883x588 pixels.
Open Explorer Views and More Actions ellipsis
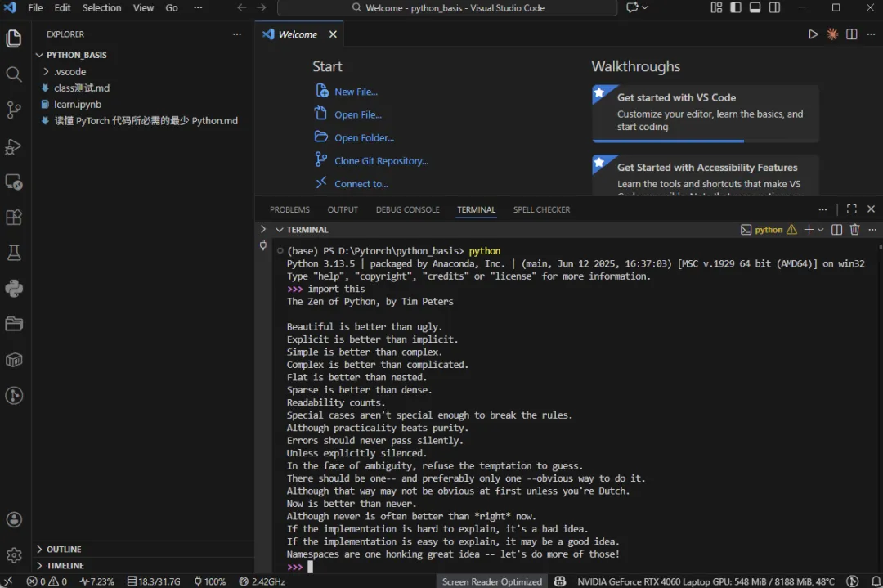(237, 34)
